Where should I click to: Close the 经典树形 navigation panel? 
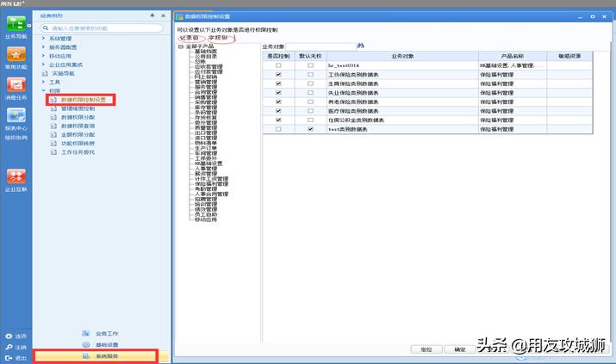tap(164, 15)
